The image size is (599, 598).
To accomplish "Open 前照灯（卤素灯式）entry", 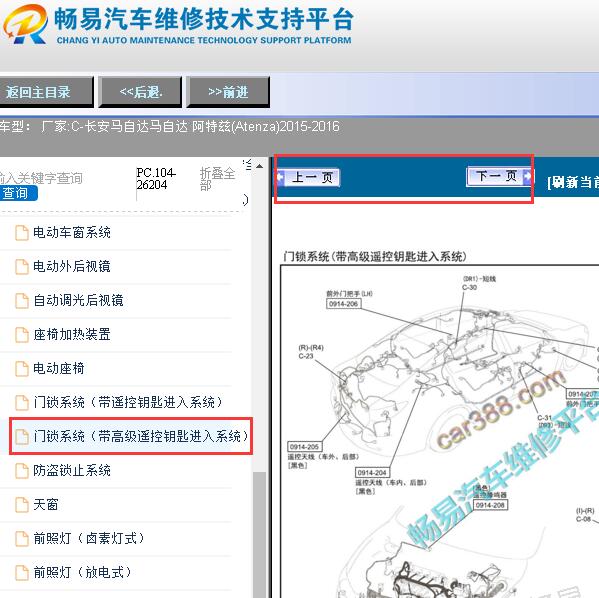I will 89,539.
